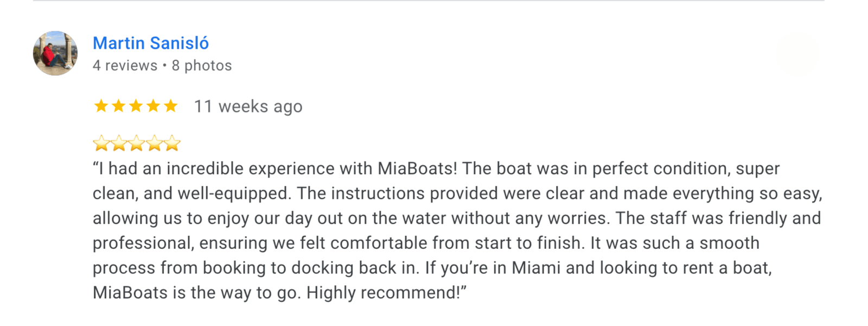This screenshot has width=868, height=326.
Task: Click the last emoji star above the review
Action: [x=172, y=143]
